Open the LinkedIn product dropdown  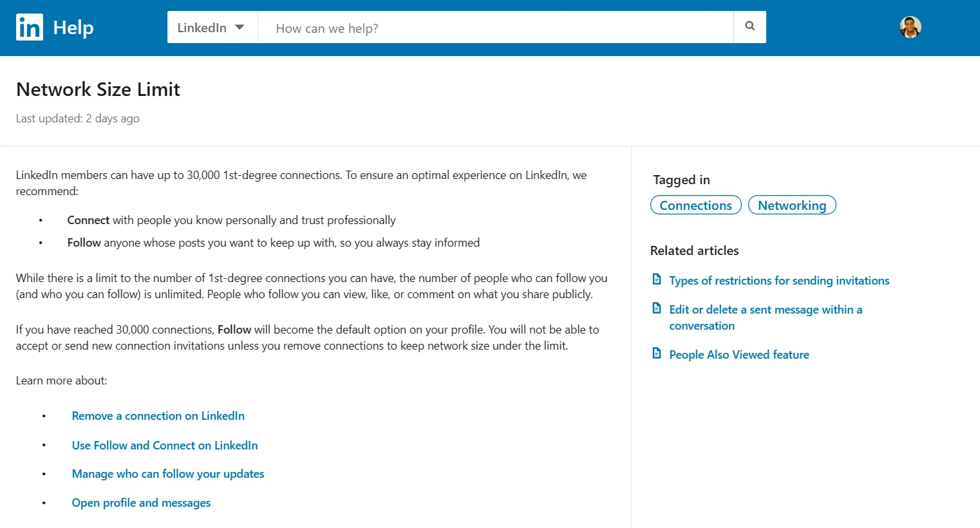point(212,27)
